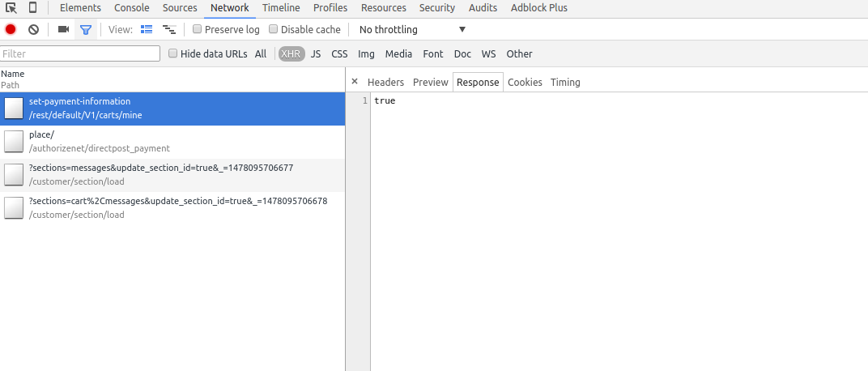Viewport: 868px width, 371px height.
Task: Select the overview waterfall view icon
Action: 169,29
